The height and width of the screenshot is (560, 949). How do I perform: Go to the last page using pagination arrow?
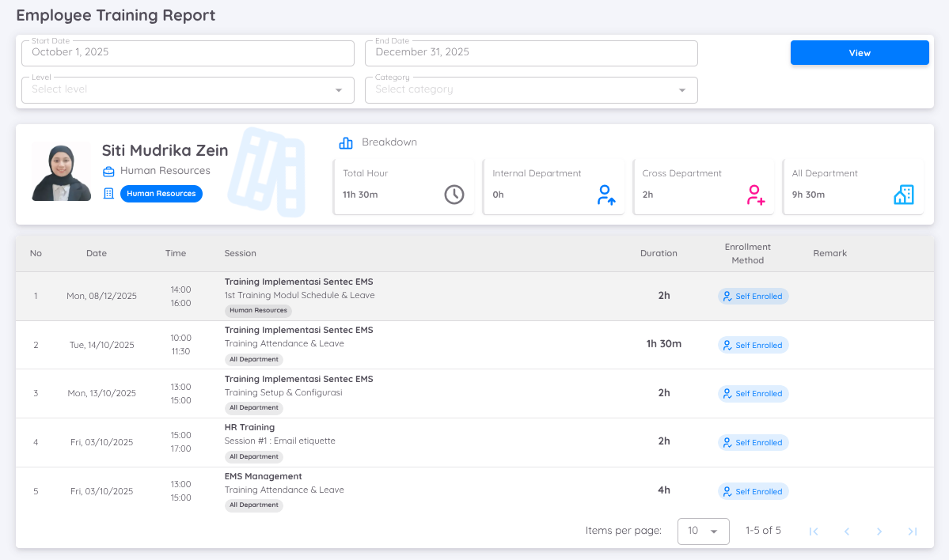[910, 531]
